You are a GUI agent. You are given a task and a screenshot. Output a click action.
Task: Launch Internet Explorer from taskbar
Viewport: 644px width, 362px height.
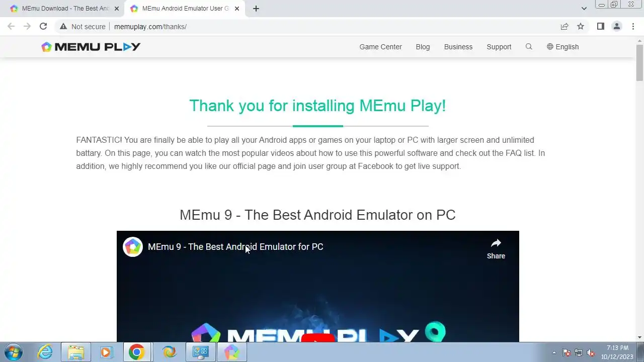pyautogui.click(x=45, y=352)
